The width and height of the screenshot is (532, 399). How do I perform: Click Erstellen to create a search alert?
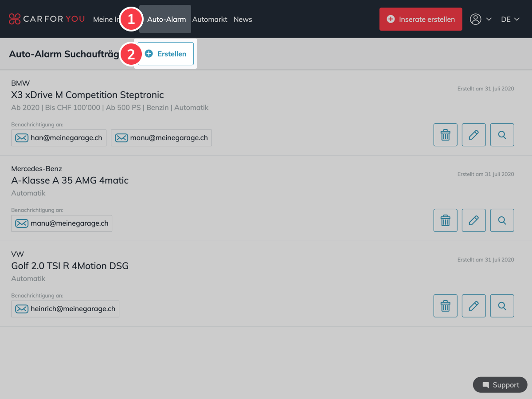coord(165,54)
